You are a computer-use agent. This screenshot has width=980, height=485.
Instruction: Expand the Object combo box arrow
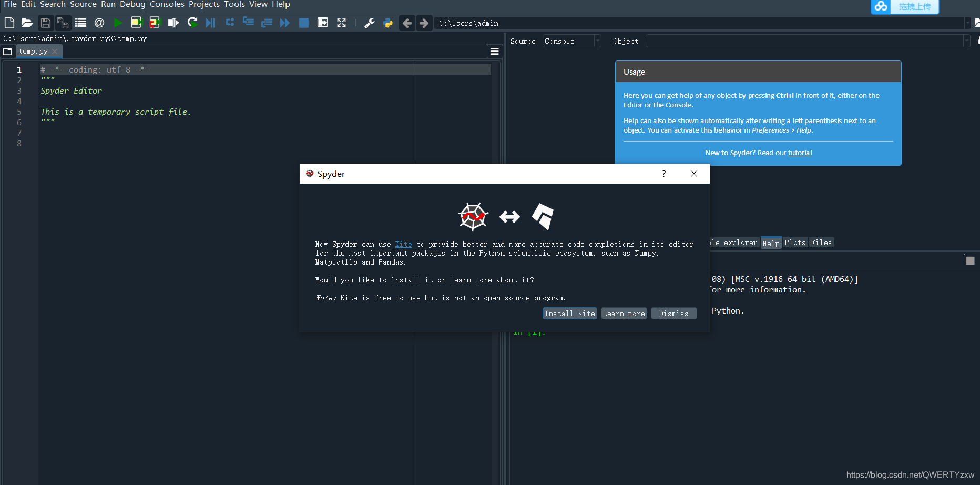966,41
